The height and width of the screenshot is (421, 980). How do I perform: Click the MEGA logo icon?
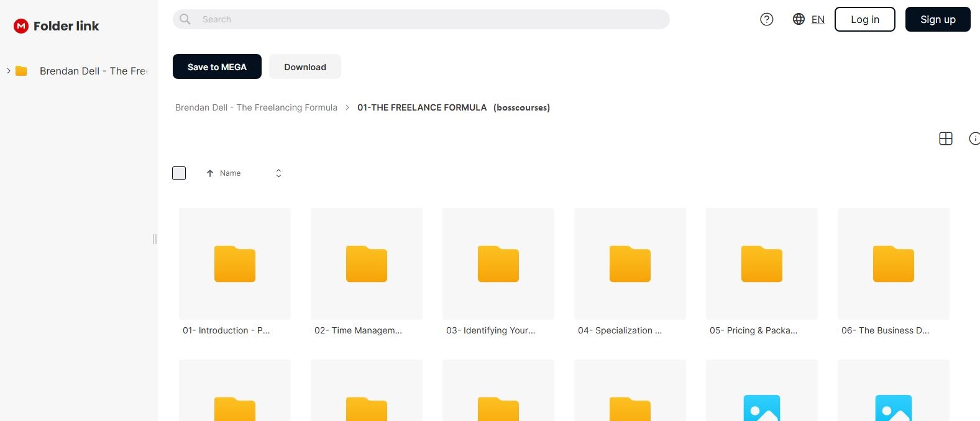point(21,26)
